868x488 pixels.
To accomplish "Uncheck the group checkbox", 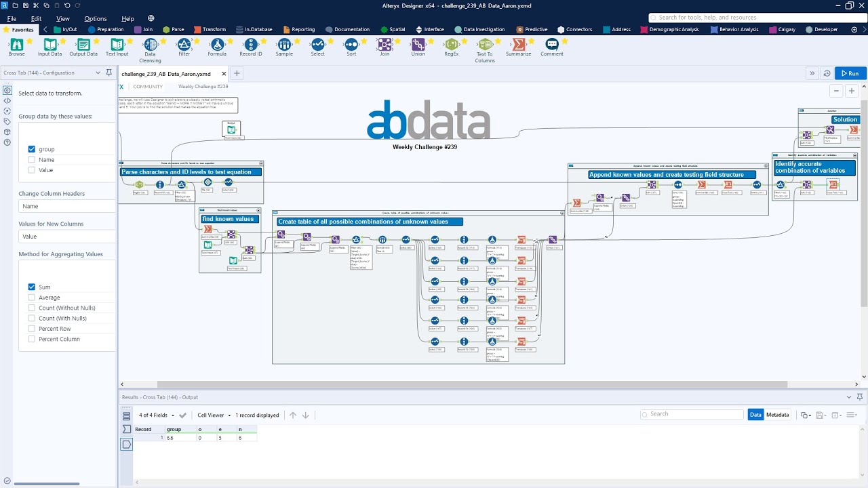I will click(x=31, y=149).
